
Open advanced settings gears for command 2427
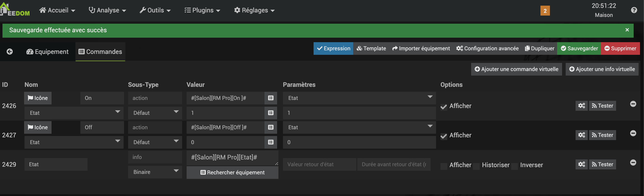(581, 135)
